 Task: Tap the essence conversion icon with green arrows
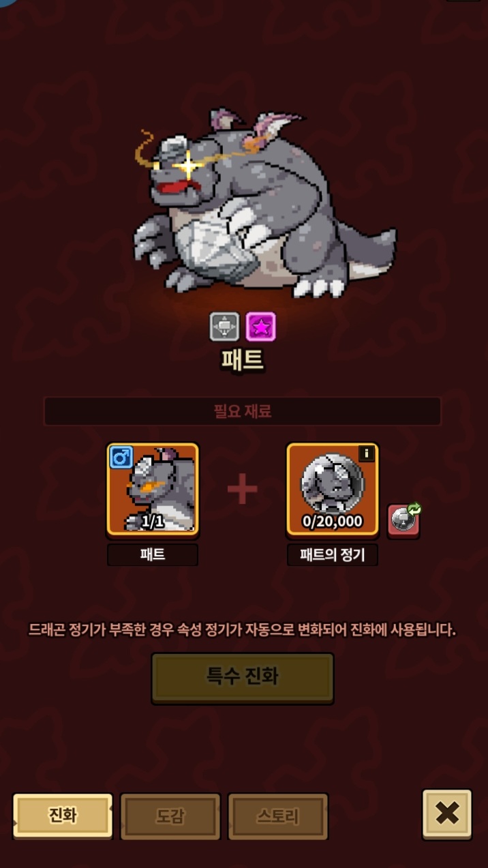coord(403,521)
